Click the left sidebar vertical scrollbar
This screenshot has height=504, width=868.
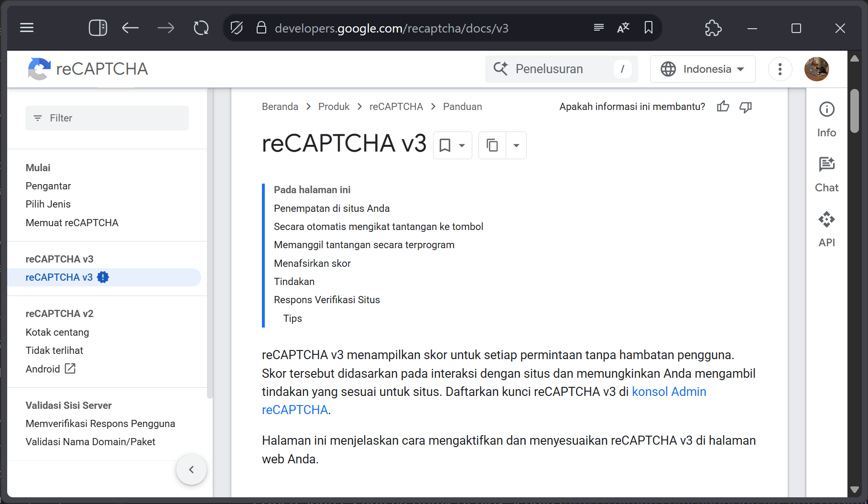209,243
